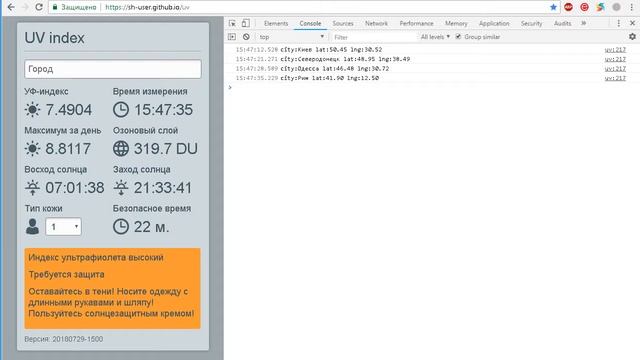640x360 pixels.
Task: Activate the DevTools inspect element picker
Action: pyautogui.click(x=232, y=23)
